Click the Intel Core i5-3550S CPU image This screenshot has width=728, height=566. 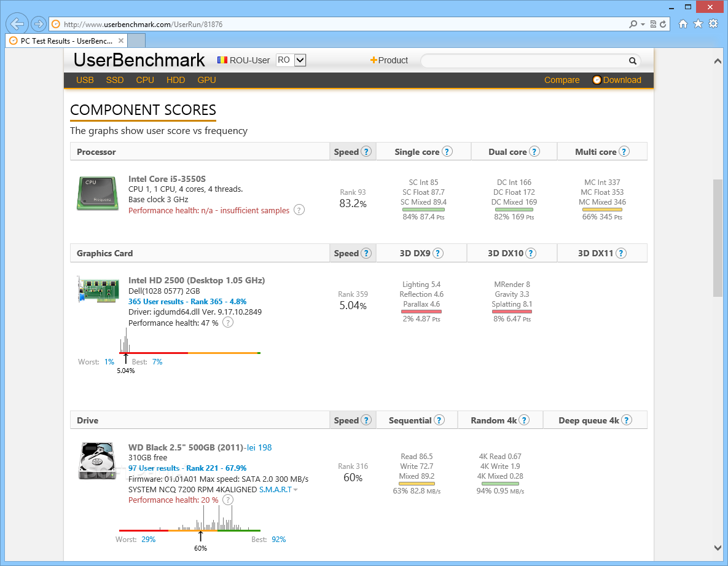[x=98, y=193]
